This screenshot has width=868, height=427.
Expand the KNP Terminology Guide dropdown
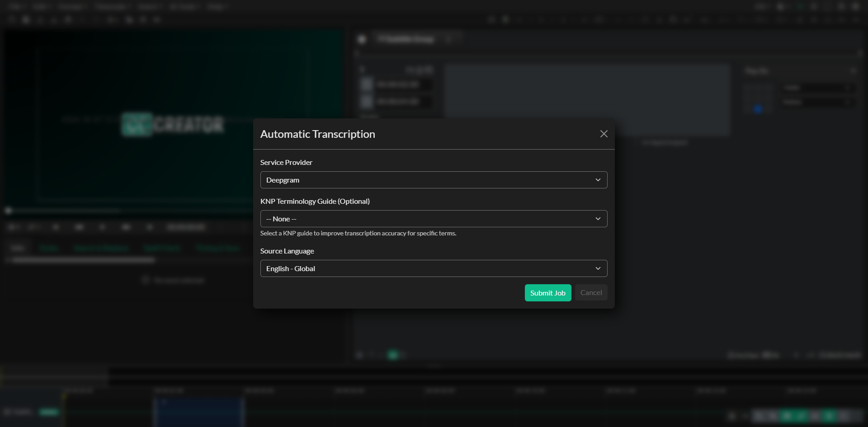tap(434, 219)
